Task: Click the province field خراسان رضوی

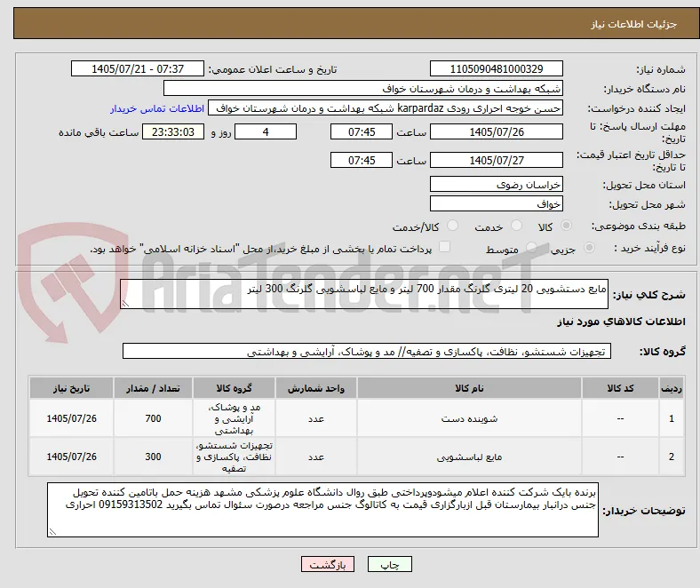Action: pos(497,185)
